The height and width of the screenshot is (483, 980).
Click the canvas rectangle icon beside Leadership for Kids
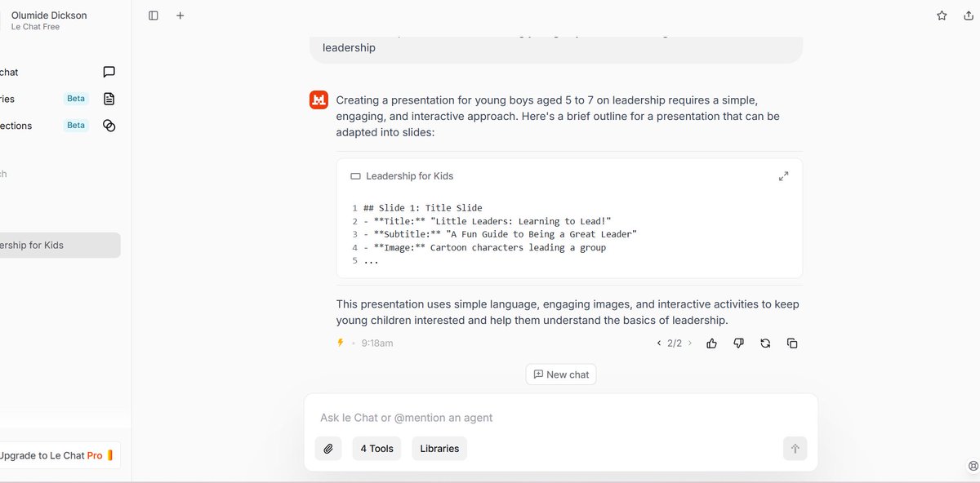click(x=355, y=176)
